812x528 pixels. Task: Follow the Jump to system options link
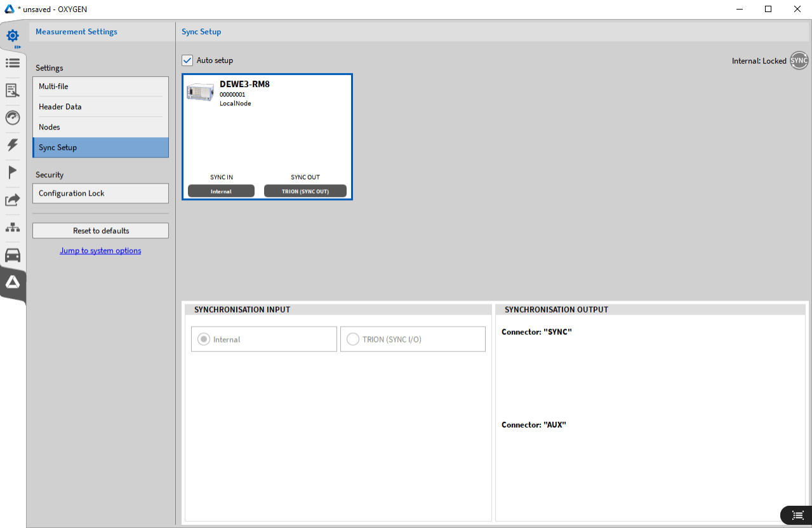point(100,251)
